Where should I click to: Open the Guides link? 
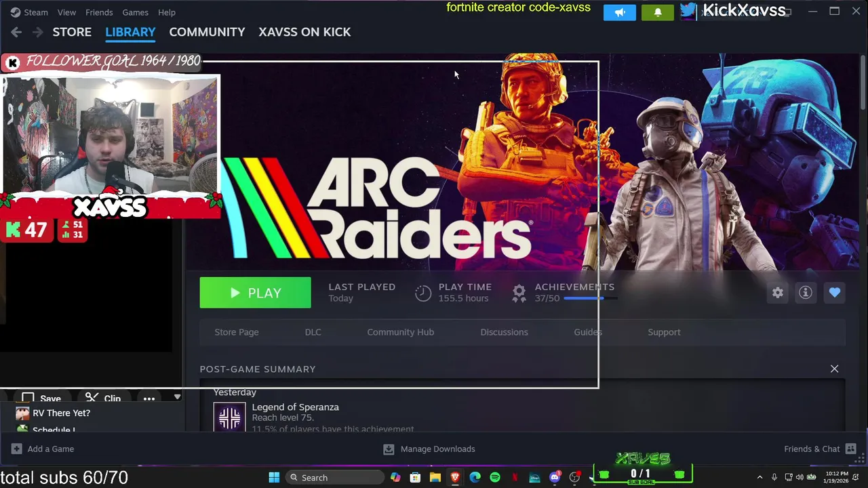click(x=588, y=332)
